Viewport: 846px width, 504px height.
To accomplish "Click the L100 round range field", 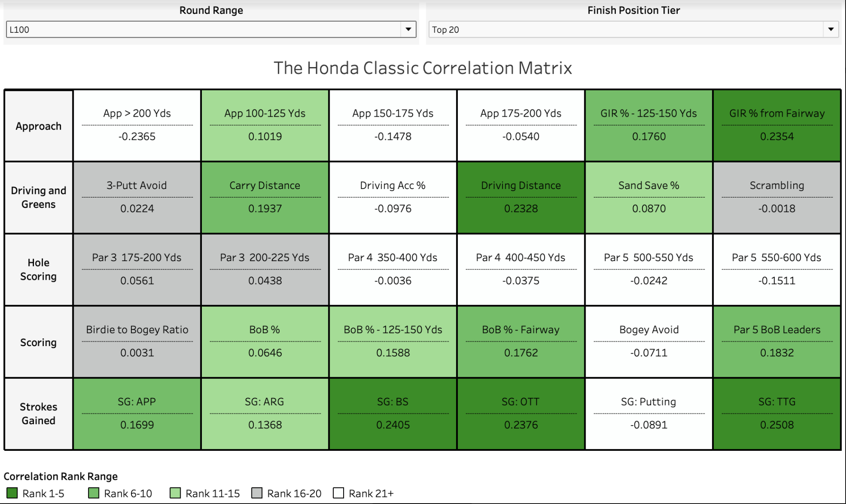I will [x=211, y=29].
